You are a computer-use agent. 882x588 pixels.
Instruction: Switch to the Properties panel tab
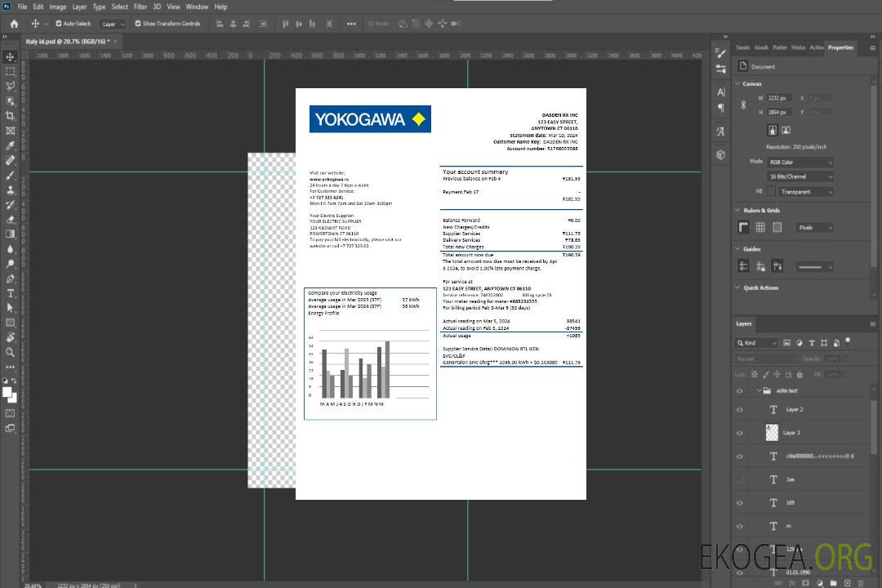pyautogui.click(x=840, y=48)
